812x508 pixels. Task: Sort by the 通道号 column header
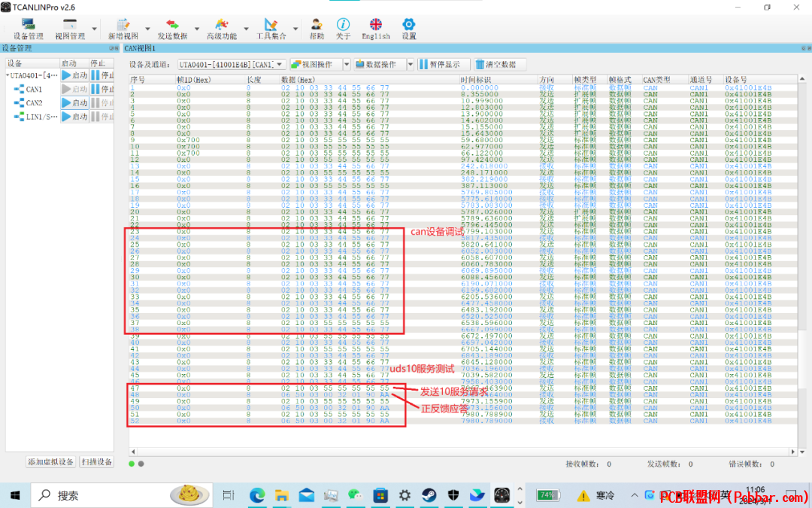coord(706,79)
